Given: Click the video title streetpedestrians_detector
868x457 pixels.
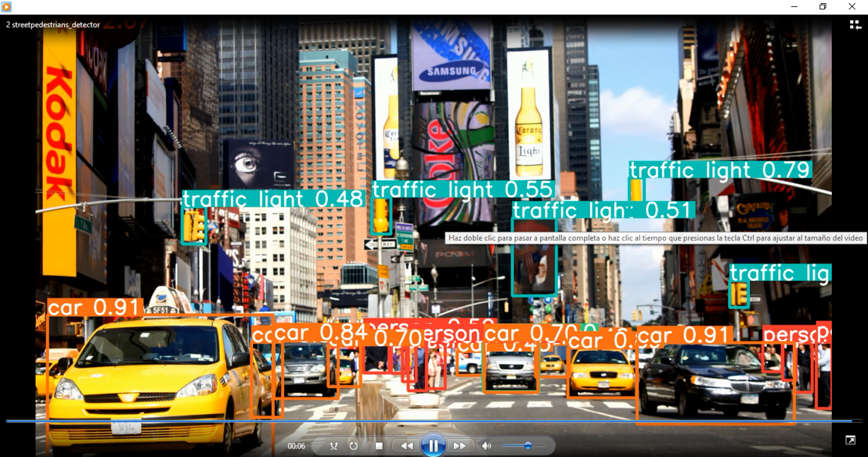Looking at the screenshot, I should (x=53, y=24).
